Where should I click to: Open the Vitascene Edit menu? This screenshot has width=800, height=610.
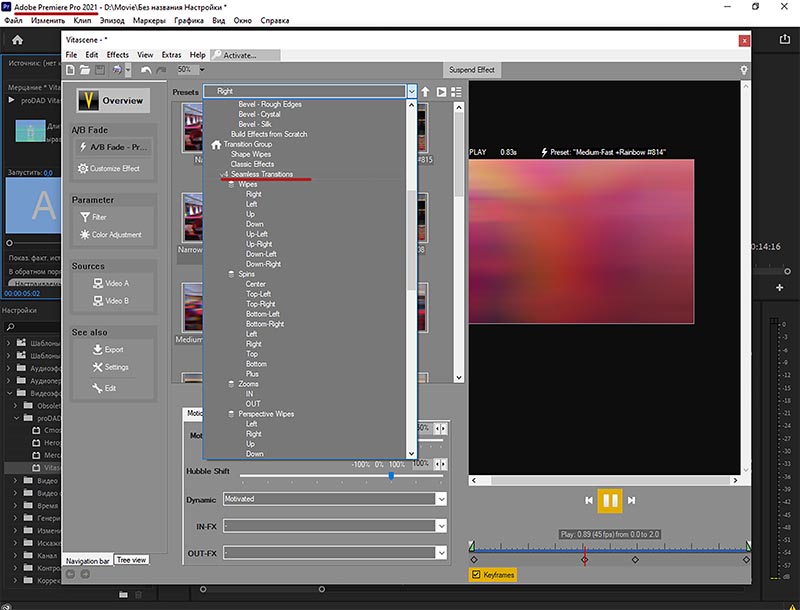(92, 55)
